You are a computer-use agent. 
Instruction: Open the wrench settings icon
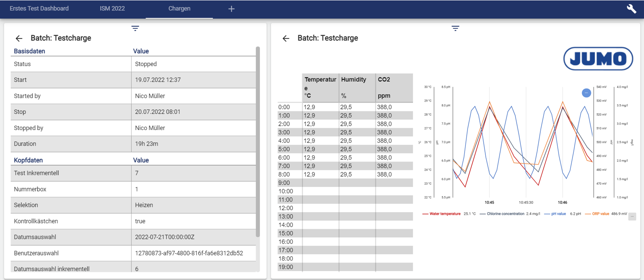(631, 9)
